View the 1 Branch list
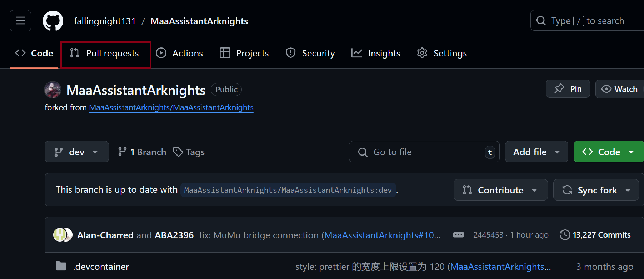This screenshot has height=279, width=644. click(x=142, y=152)
